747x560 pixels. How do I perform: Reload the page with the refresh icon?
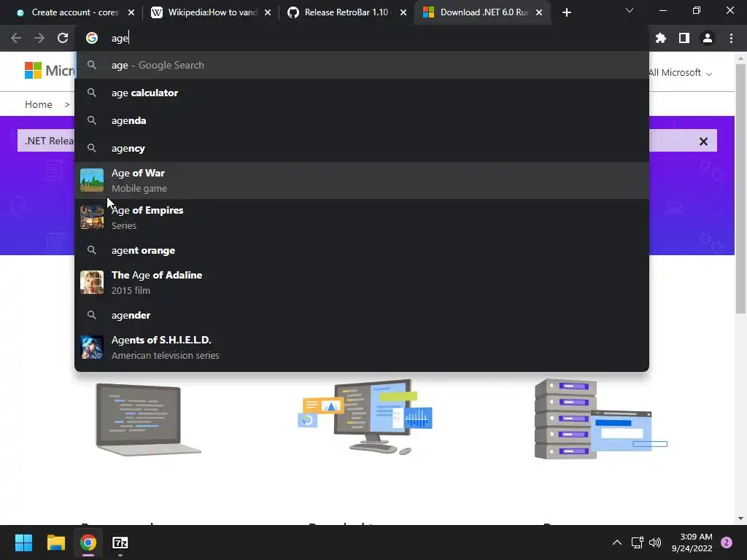63,38
